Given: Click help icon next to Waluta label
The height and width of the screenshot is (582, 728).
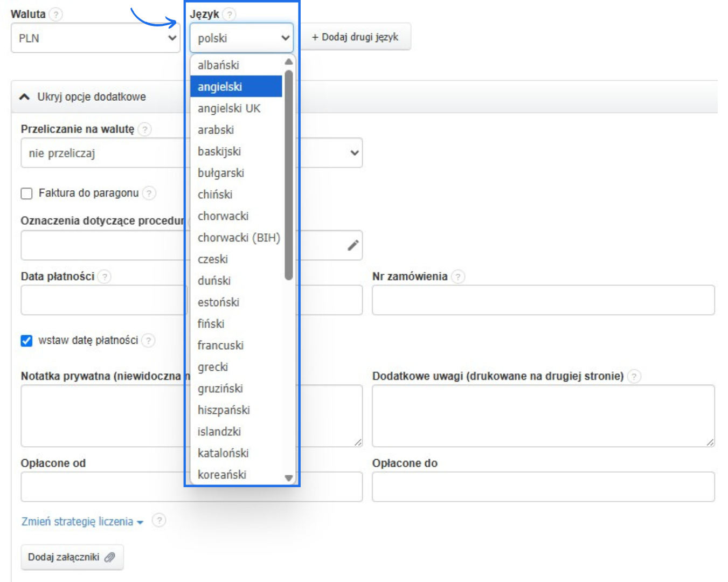Looking at the screenshot, I should point(56,15).
